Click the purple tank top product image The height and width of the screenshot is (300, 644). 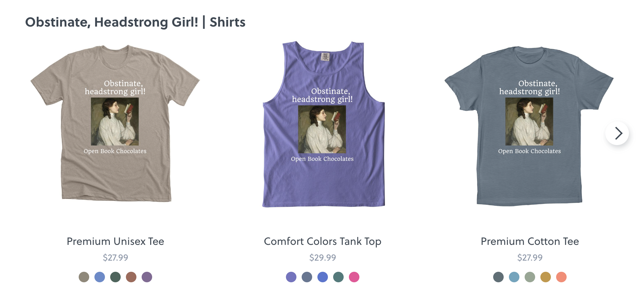[x=323, y=124]
